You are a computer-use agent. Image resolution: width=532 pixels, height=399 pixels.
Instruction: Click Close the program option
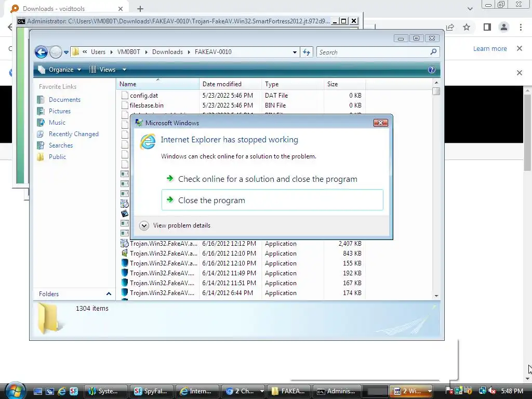272,200
